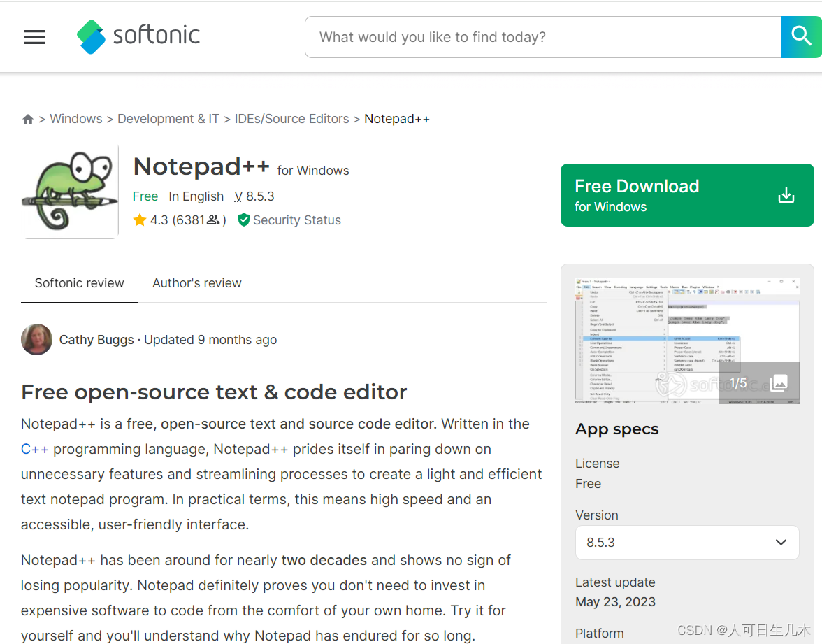
Task: Switch to the Author's review tab
Action: pos(197,283)
